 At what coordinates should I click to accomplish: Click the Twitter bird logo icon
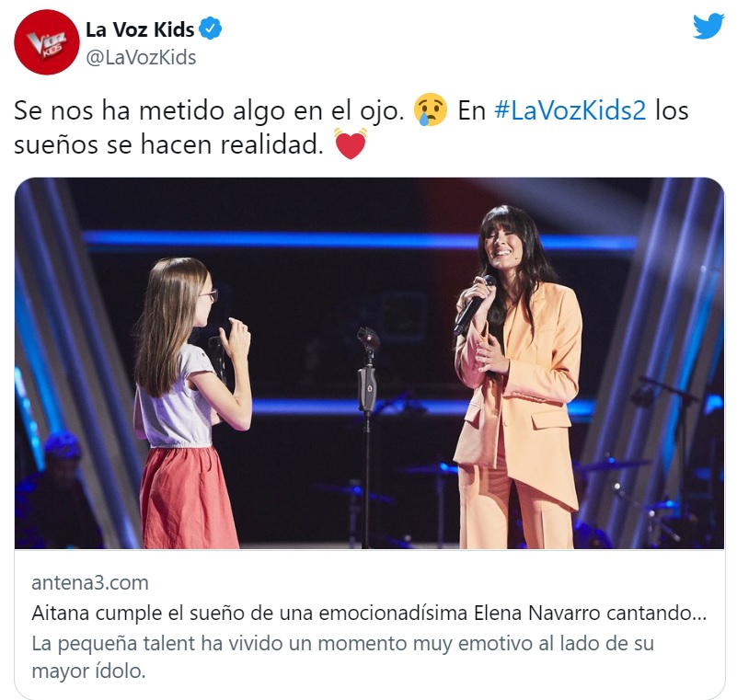(x=708, y=27)
